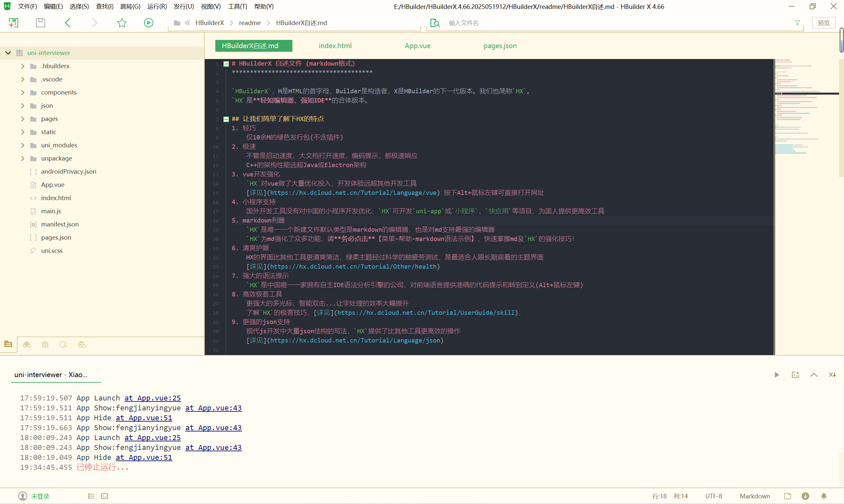The image size is (844, 504).
Task: Click the console export log icon
Action: tap(796, 374)
